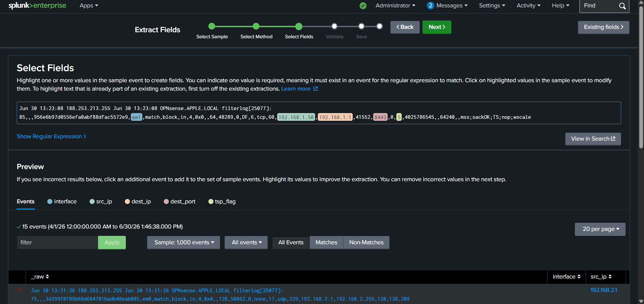Click the Messages count badge
The image size is (644, 304).
click(430, 6)
